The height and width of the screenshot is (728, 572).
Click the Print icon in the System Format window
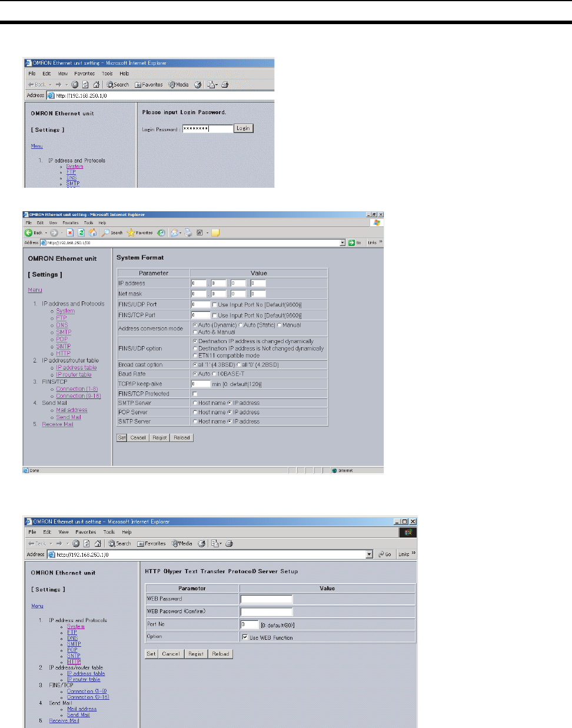click(x=188, y=233)
